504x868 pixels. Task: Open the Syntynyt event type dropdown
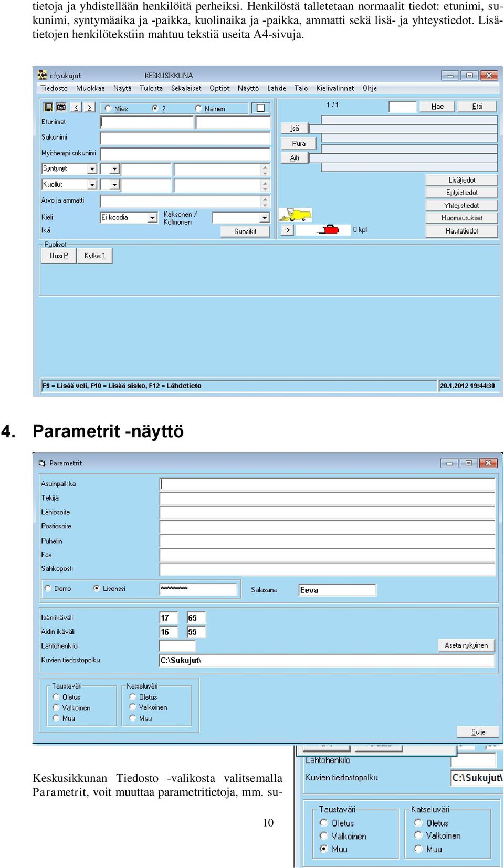tap(92, 169)
